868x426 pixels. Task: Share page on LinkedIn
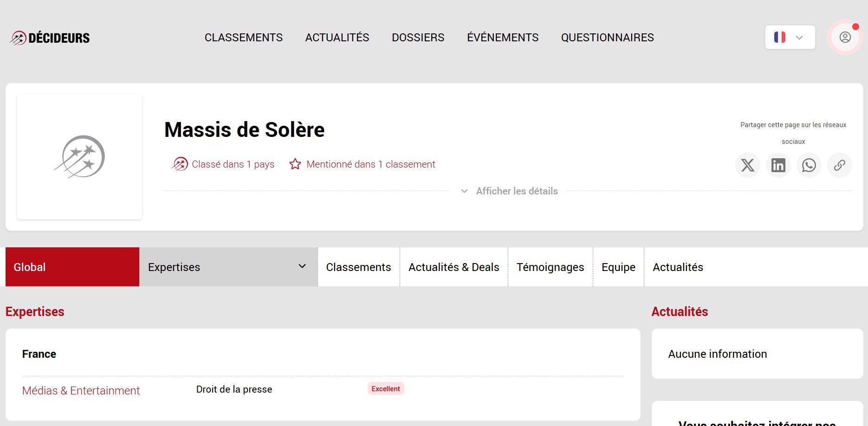click(778, 165)
